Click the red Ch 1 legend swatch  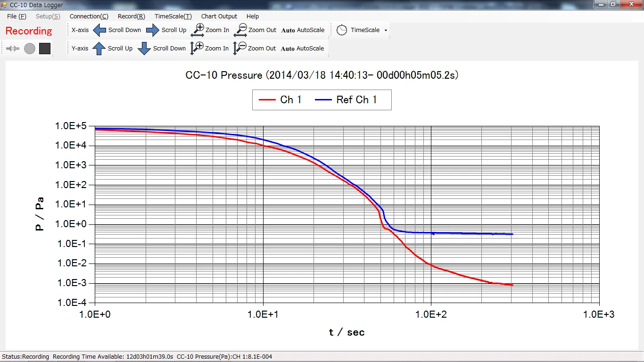tap(267, 100)
